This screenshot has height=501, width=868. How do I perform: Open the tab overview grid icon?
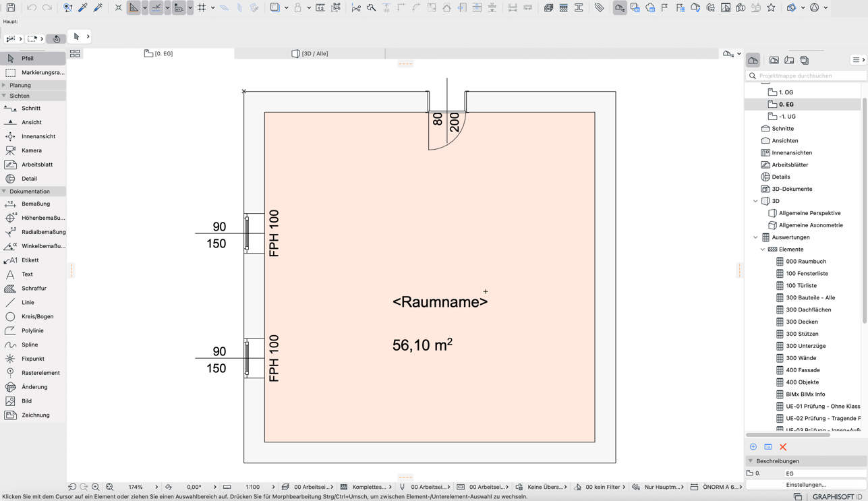coord(75,53)
